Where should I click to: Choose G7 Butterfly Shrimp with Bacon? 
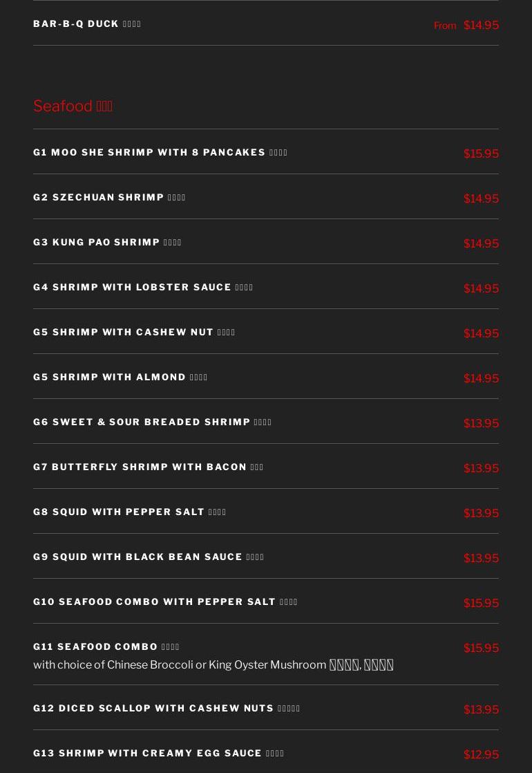point(148,467)
